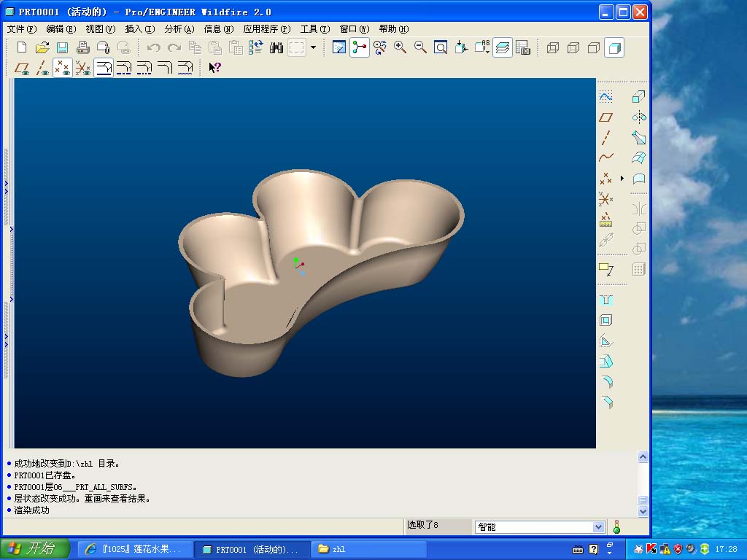Select the sketch tool icon
The width and height of the screenshot is (747, 560).
606,97
